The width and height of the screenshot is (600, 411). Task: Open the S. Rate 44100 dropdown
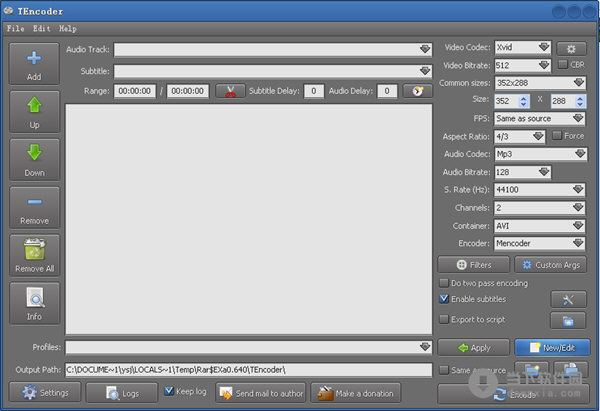pos(540,190)
